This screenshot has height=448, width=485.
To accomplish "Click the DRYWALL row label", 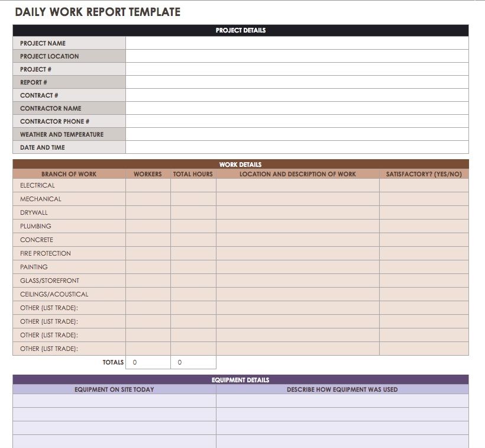I will click(34, 212).
